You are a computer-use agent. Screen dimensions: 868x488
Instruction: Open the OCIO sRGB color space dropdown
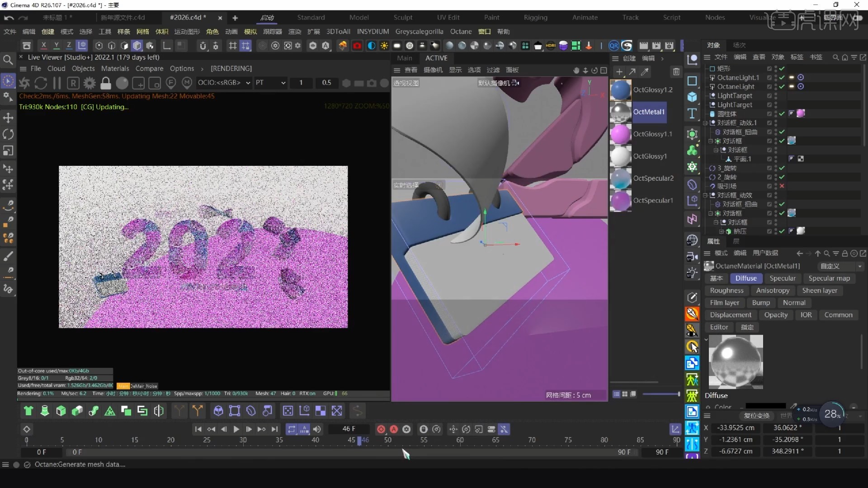(x=224, y=83)
